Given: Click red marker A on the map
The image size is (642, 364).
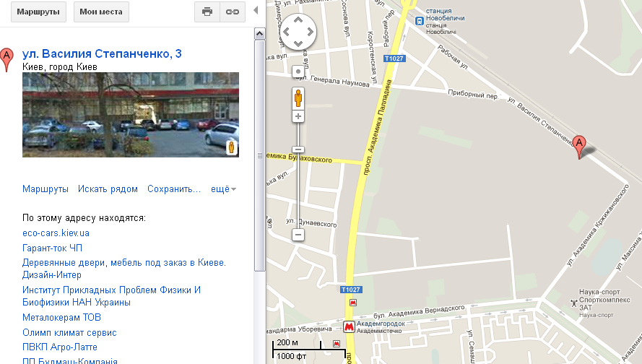Looking at the screenshot, I should click(x=579, y=147).
